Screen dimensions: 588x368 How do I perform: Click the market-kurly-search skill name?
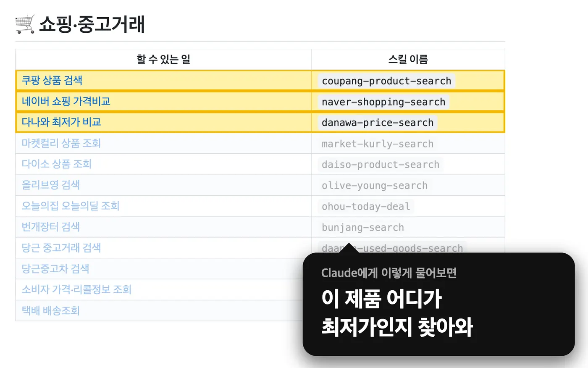pos(378,144)
